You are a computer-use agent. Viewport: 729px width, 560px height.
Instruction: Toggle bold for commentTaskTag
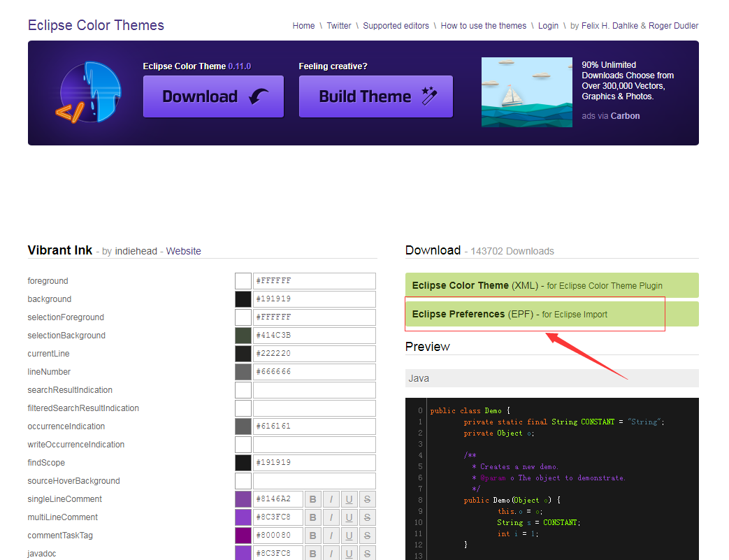pos(313,536)
